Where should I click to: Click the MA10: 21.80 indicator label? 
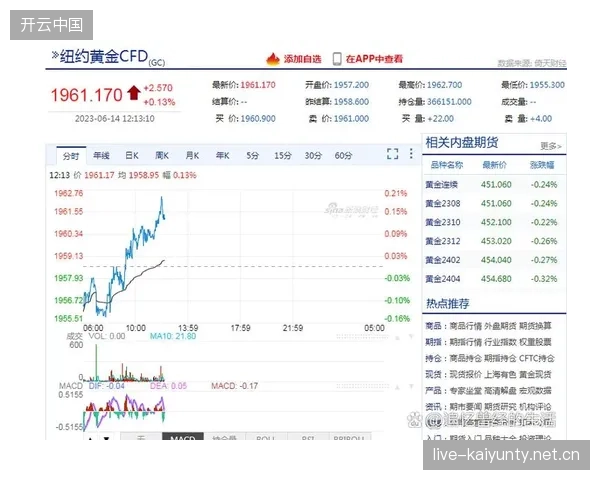(173, 336)
